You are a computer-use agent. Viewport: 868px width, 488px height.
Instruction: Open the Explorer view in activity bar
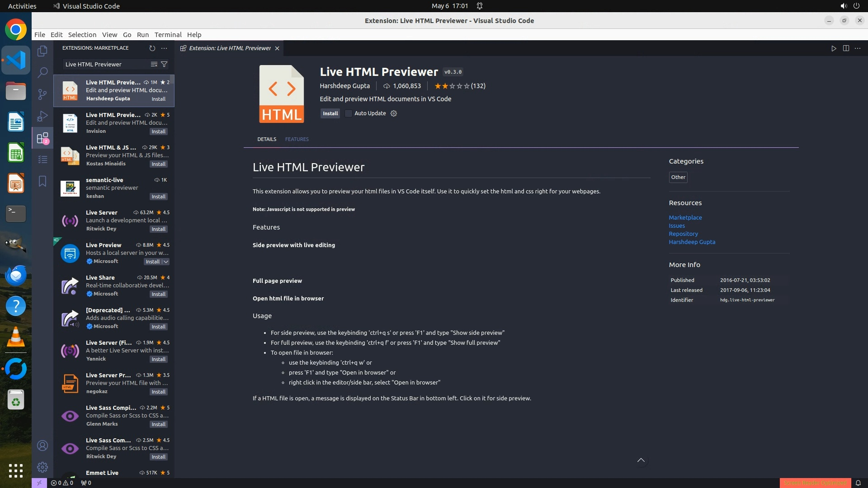coord(42,51)
